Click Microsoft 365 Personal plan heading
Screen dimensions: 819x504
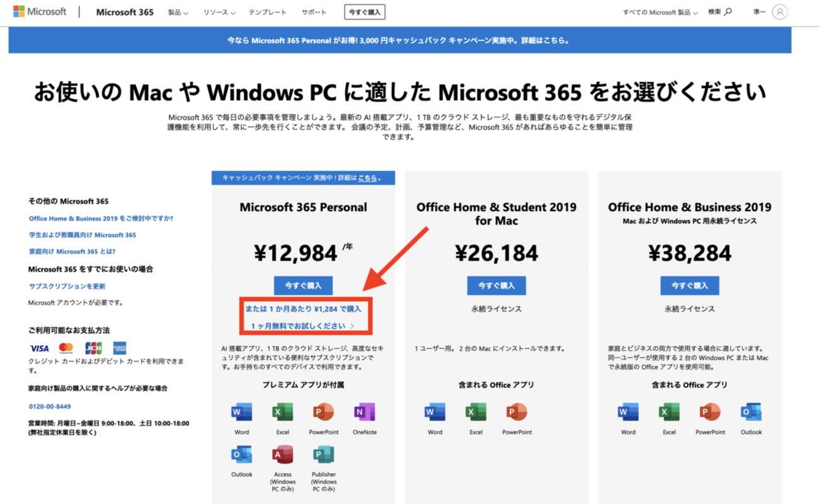(x=303, y=207)
